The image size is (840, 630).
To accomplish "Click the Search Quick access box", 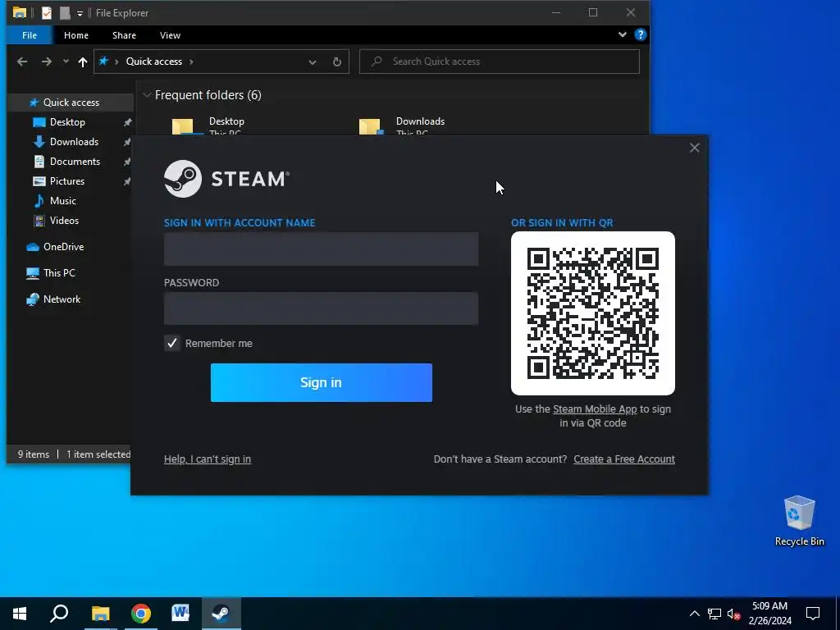I will click(500, 62).
